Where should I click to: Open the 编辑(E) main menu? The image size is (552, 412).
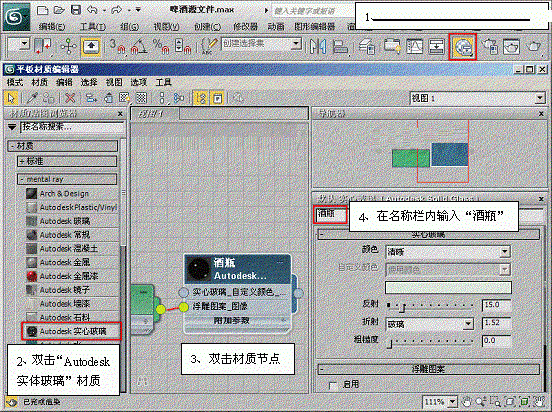tap(52, 26)
